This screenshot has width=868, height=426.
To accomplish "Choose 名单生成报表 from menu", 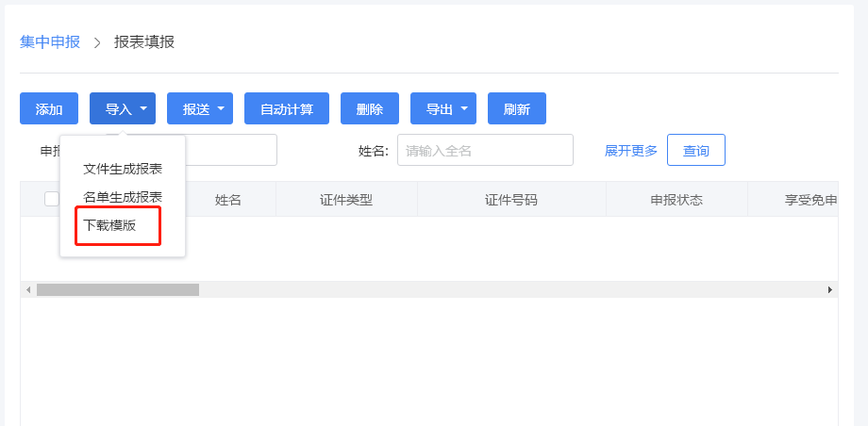I will (x=123, y=197).
